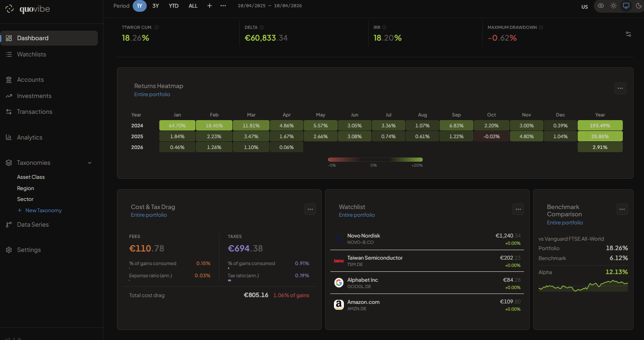
Task: Open Accounts from the sidebar
Action: (30, 79)
